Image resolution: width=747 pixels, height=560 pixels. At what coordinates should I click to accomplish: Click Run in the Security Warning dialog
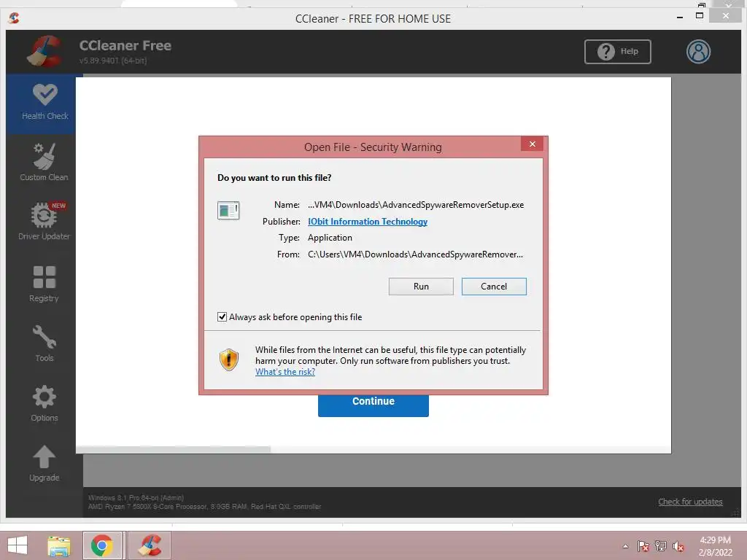pos(421,286)
